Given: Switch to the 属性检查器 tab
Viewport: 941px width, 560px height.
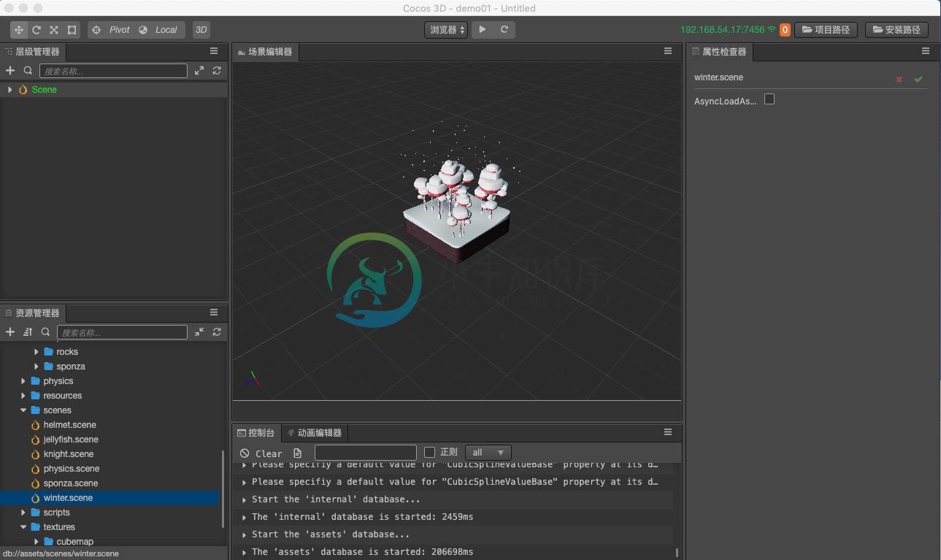Looking at the screenshot, I should (719, 52).
